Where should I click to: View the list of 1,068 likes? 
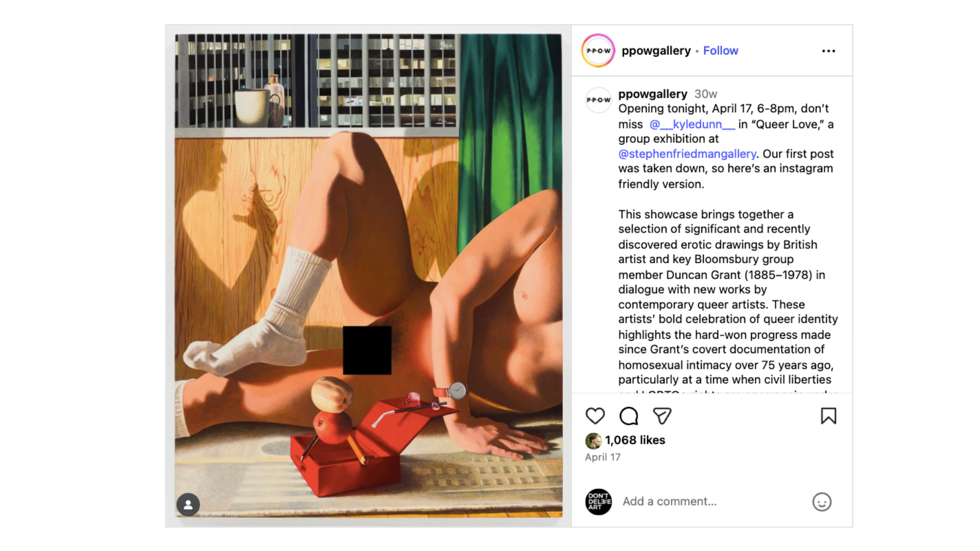click(x=635, y=440)
